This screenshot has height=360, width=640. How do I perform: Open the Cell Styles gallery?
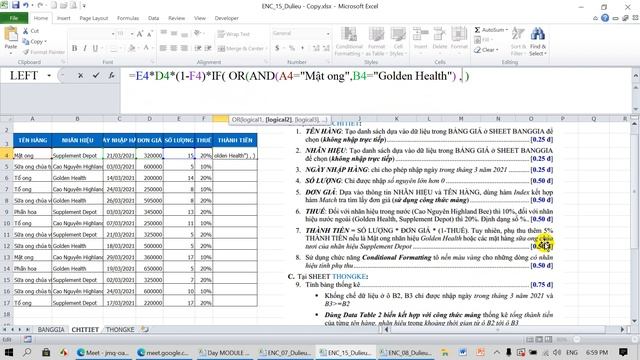(x=398, y=41)
